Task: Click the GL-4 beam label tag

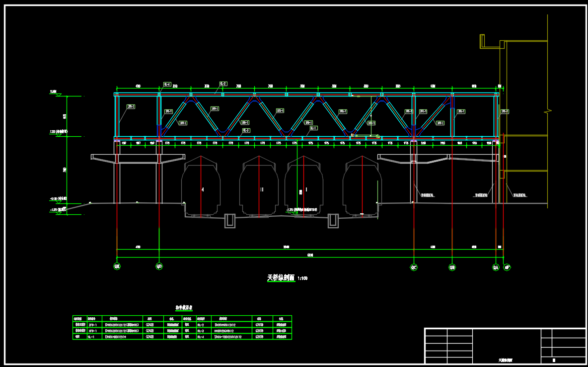Action: (167, 85)
